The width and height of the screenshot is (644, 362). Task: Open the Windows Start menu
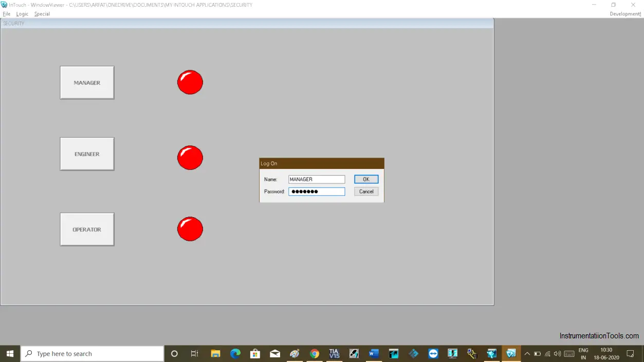pyautogui.click(x=10, y=354)
